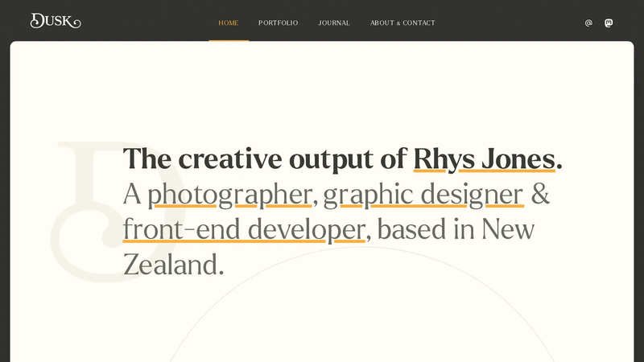Navigate to About & Contact
Screen dimensions: 644x362
tap(402, 23)
